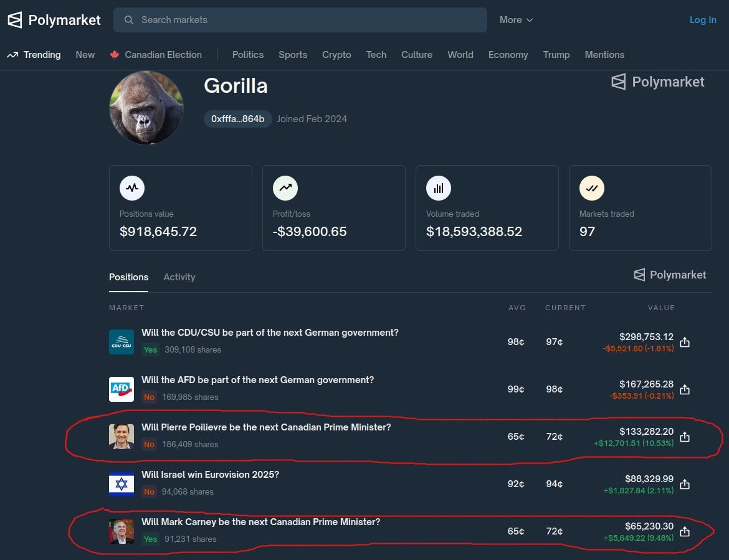Click the Positions value pulse icon
This screenshot has height=560, width=729.
[x=132, y=188]
